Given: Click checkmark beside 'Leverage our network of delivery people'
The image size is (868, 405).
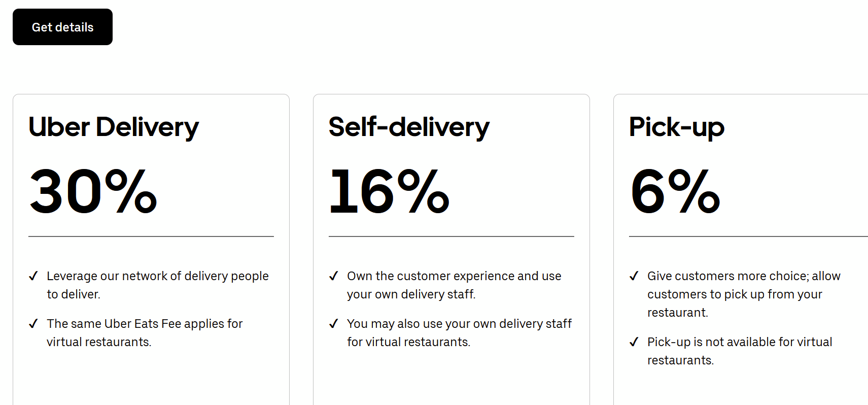Looking at the screenshot, I should (x=33, y=276).
